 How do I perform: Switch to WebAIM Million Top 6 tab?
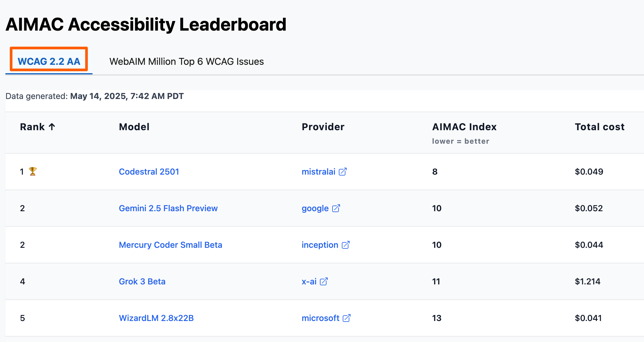[x=187, y=61]
